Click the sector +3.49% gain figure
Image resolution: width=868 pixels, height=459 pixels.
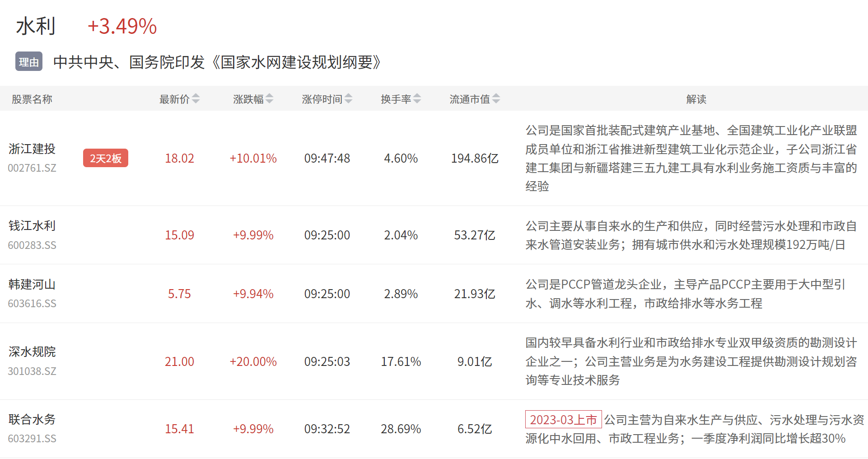tap(122, 26)
